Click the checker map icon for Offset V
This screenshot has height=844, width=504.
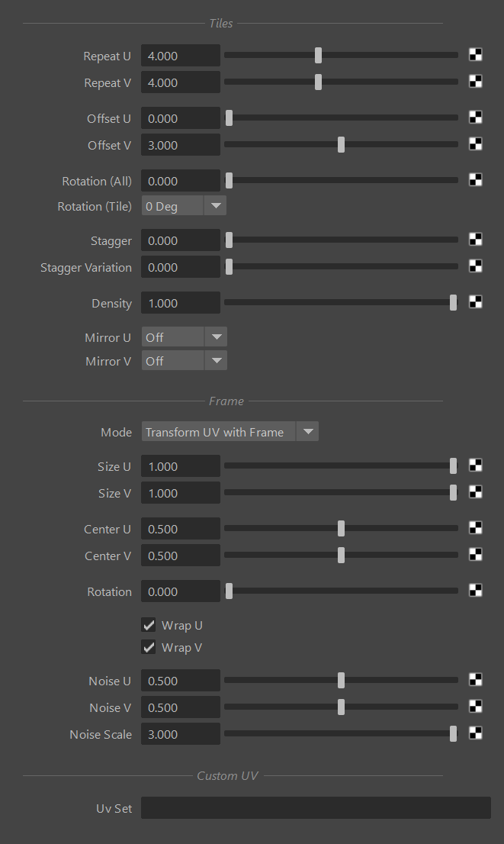[475, 144]
